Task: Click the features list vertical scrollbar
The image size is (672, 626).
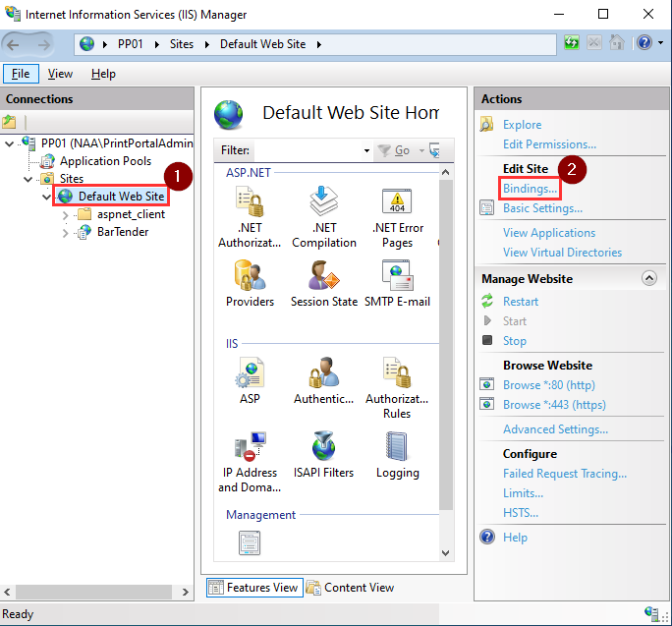Action: coord(446,345)
